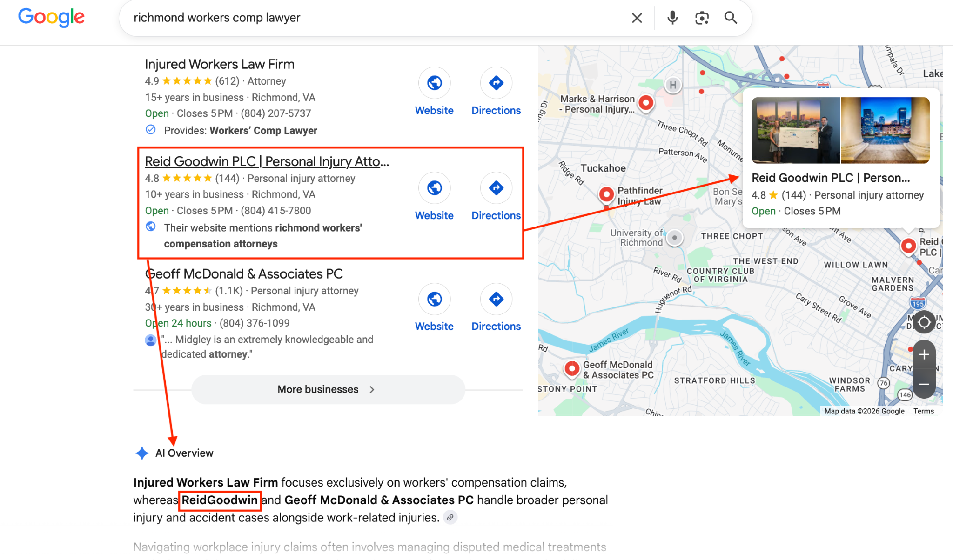Open left photo in Reid Goodwin map card
This screenshot has width=953, height=560.
click(796, 130)
